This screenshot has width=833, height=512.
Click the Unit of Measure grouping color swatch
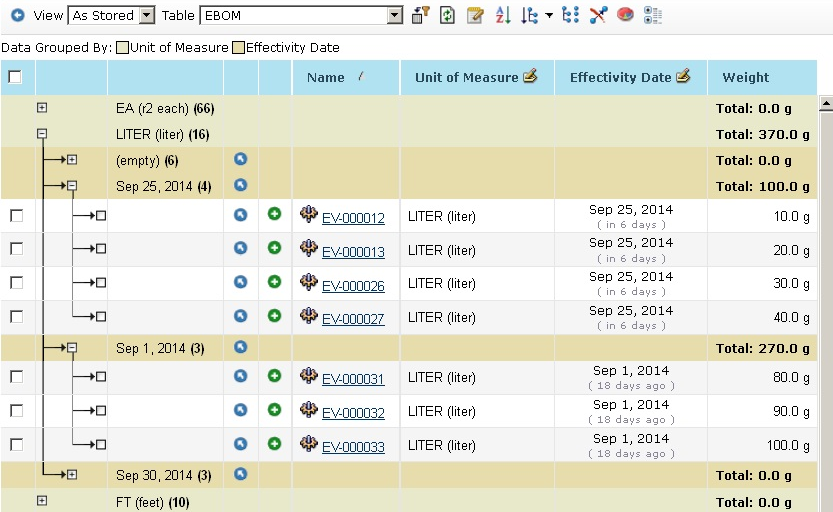[x=122, y=47]
